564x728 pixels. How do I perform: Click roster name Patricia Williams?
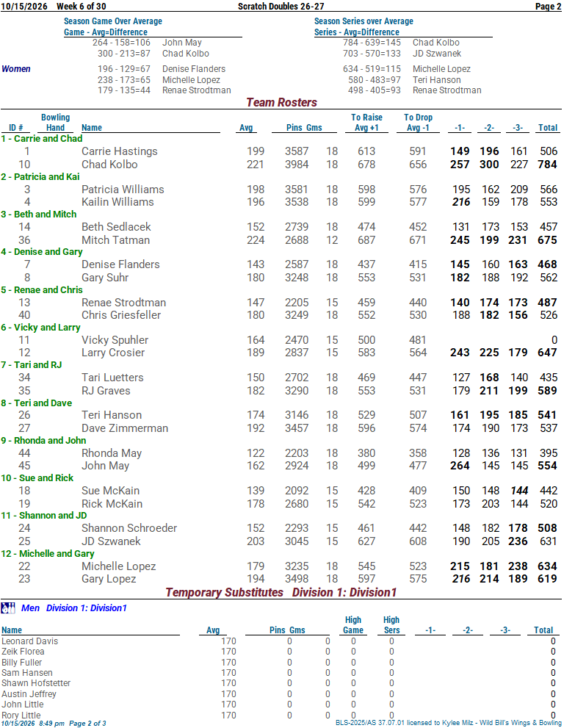click(x=123, y=190)
